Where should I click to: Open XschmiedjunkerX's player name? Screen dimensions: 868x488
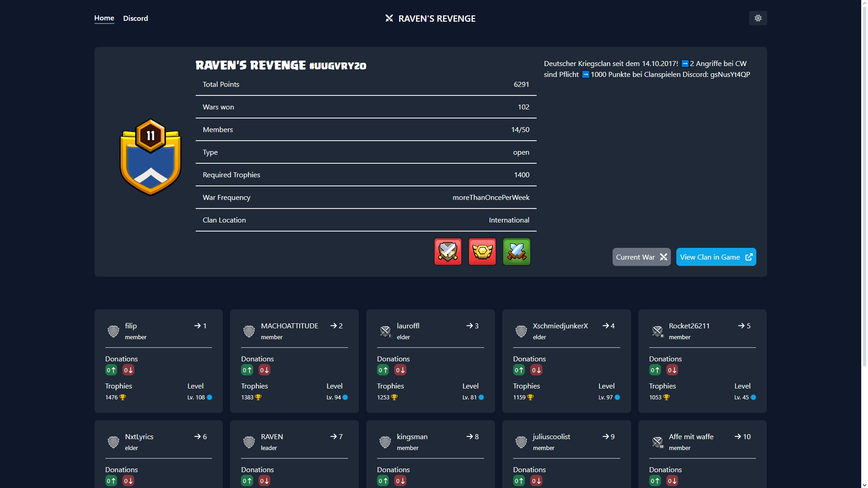pos(560,326)
